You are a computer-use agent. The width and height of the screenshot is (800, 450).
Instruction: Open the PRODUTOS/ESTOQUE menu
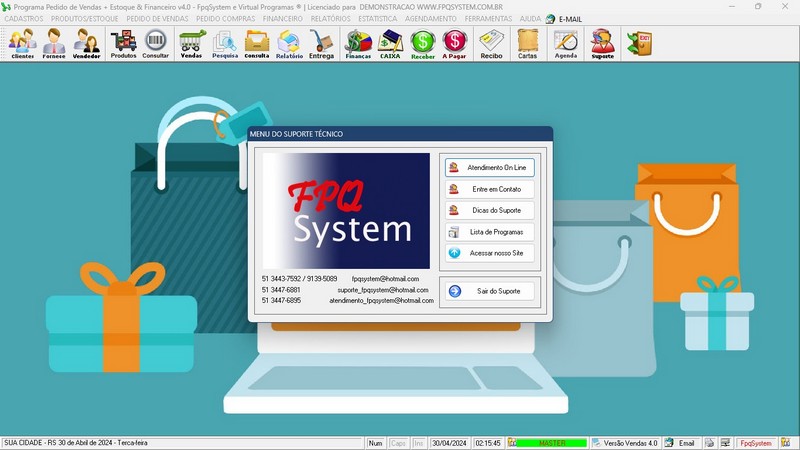point(84,18)
